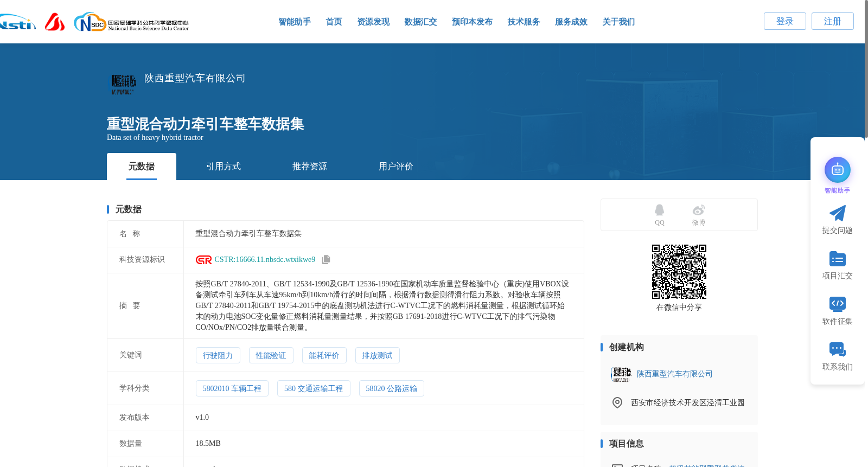Open CSTR:16666.11.nbsdc.wtxikwe9 link
The height and width of the screenshot is (467, 868).
coord(265,260)
